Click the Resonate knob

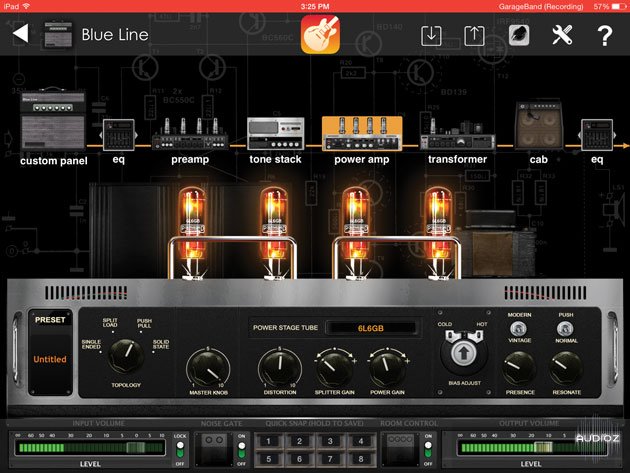pos(566,369)
